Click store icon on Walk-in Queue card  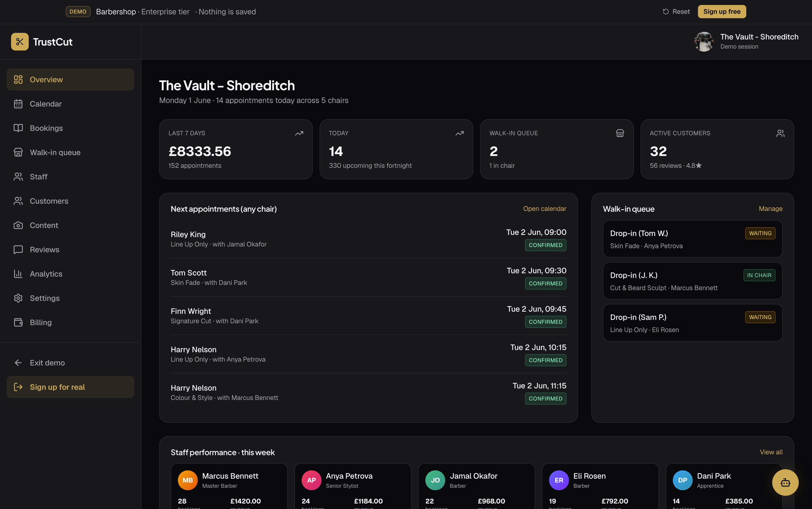(620, 133)
